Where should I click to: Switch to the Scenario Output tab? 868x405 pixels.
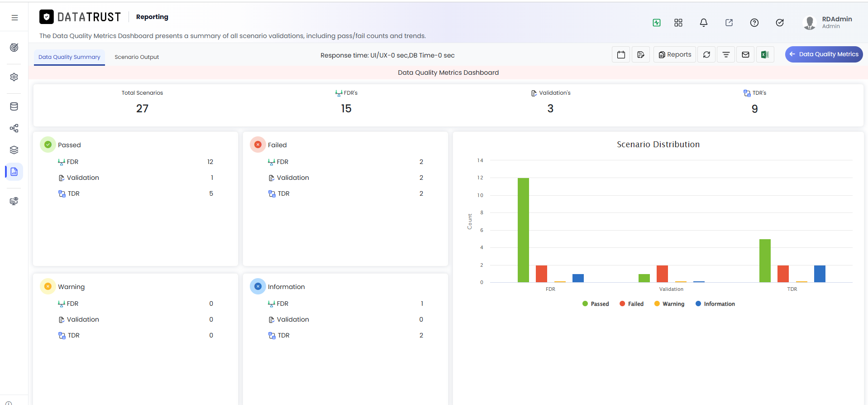coord(137,57)
